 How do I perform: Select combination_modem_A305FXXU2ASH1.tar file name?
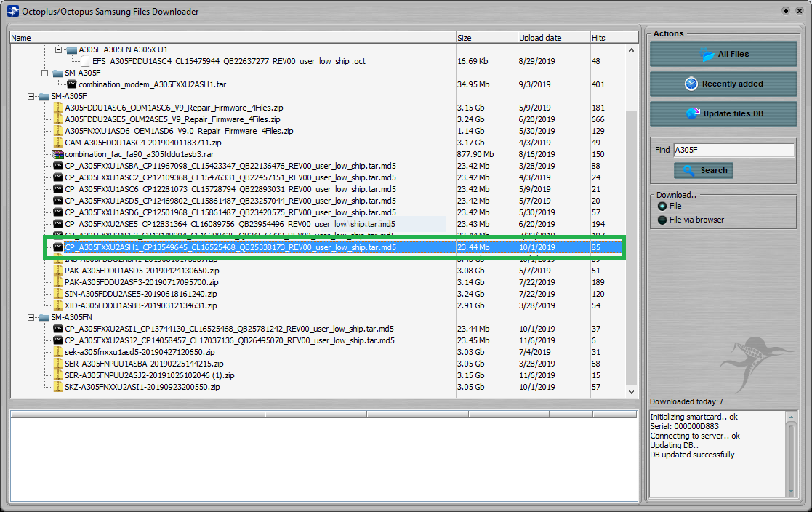(x=152, y=84)
